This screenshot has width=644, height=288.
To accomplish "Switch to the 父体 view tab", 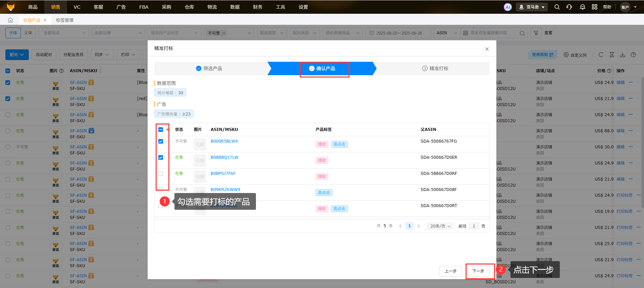I will (x=28, y=33).
